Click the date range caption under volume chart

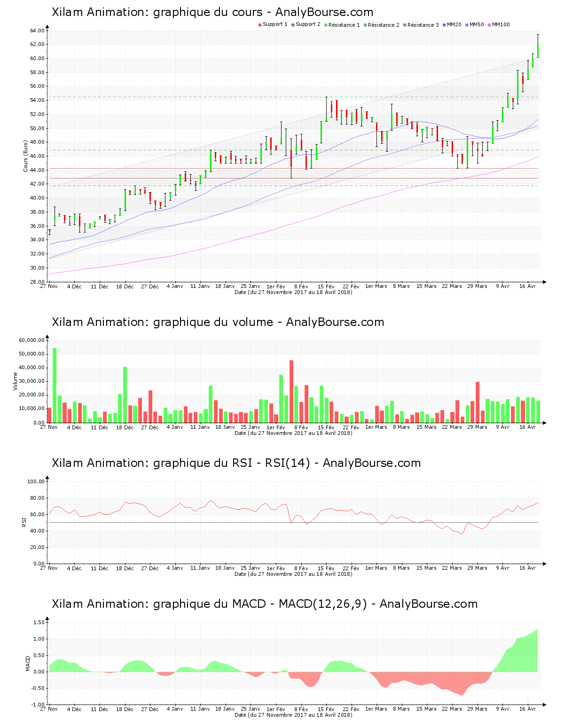293,433
